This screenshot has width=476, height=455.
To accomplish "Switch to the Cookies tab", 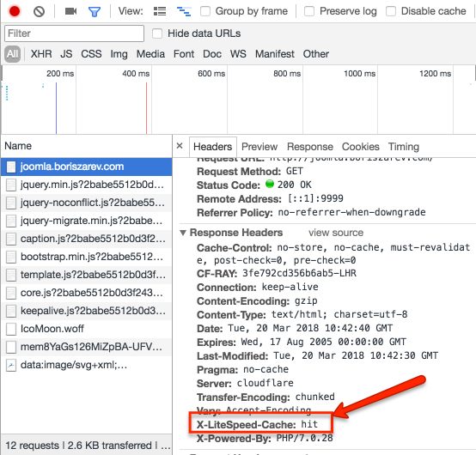I will 361,147.
